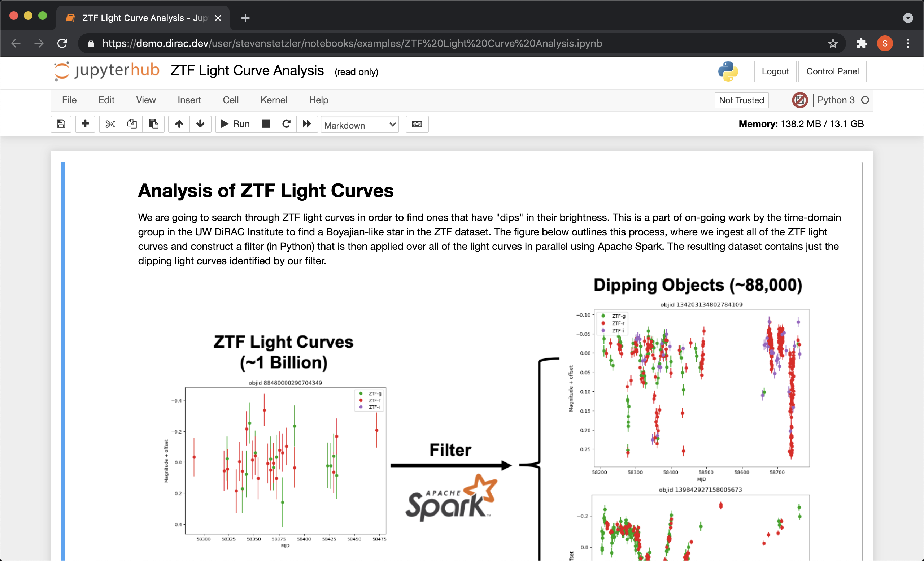Image resolution: width=924 pixels, height=561 pixels.
Task: Open the Kernel menu
Action: (x=274, y=100)
